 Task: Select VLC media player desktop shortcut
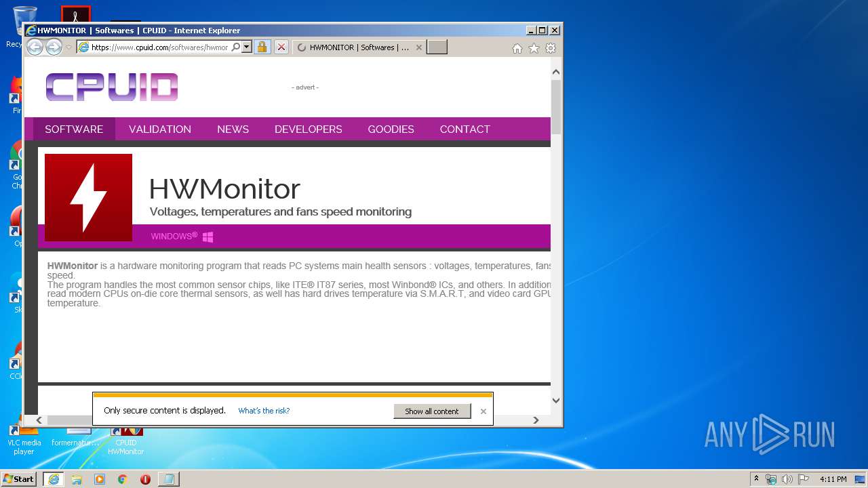click(x=24, y=441)
